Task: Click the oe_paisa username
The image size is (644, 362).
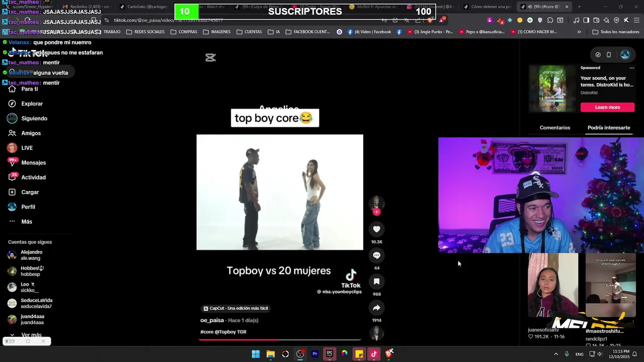Action: (x=212, y=320)
